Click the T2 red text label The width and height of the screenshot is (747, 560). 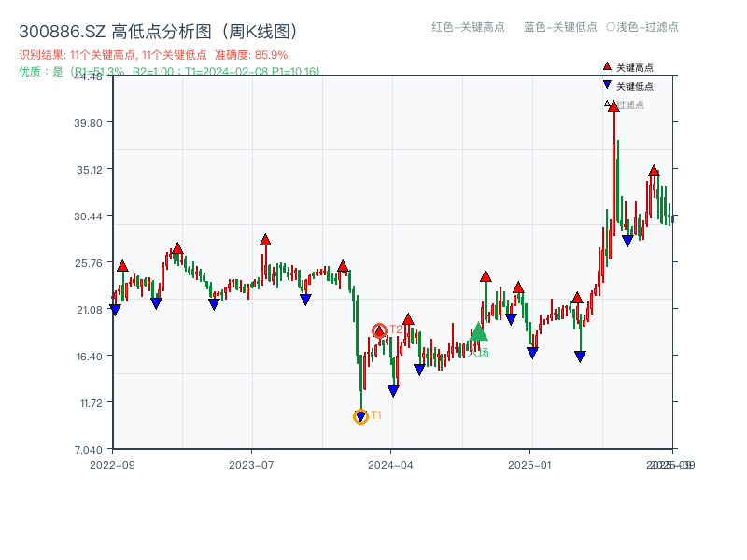[x=396, y=329]
